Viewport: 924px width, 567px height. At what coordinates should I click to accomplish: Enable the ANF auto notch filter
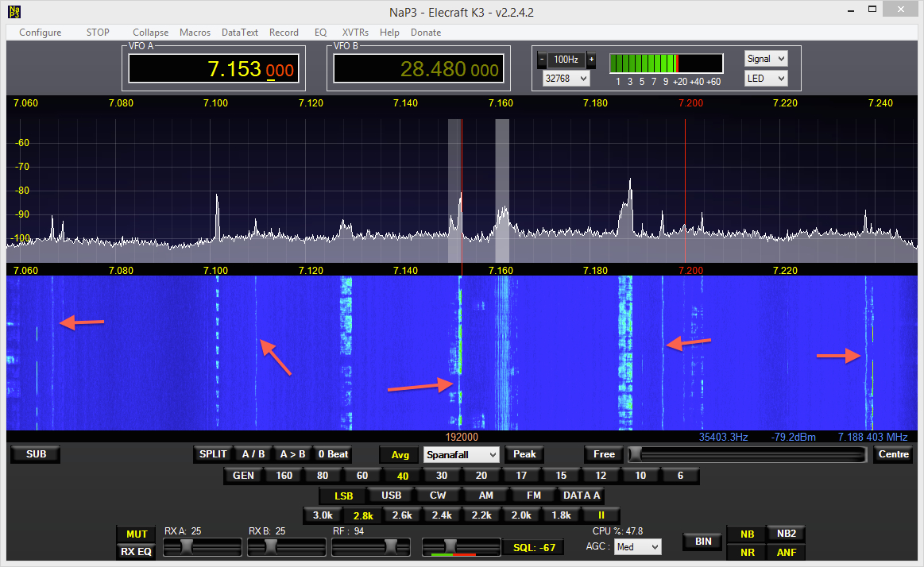pyautogui.click(x=787, y=553)
